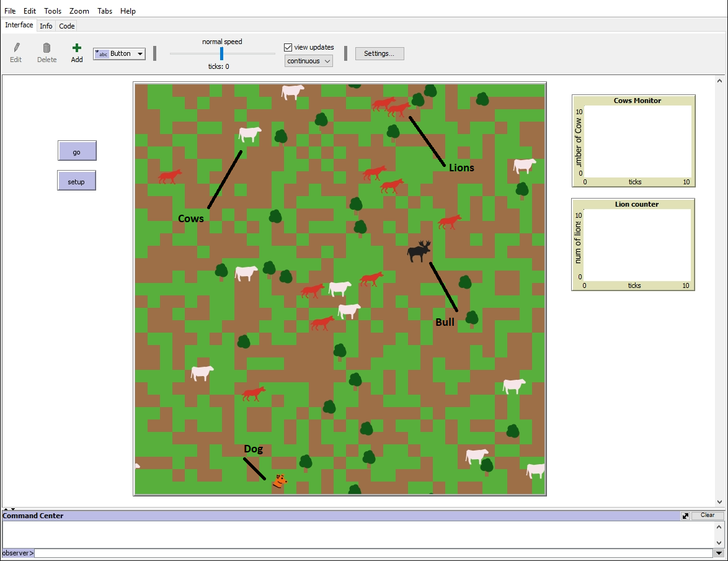Click the black Bull agent in the world
The width and height of the screenshot is (728, 561).
coord(418,251)
